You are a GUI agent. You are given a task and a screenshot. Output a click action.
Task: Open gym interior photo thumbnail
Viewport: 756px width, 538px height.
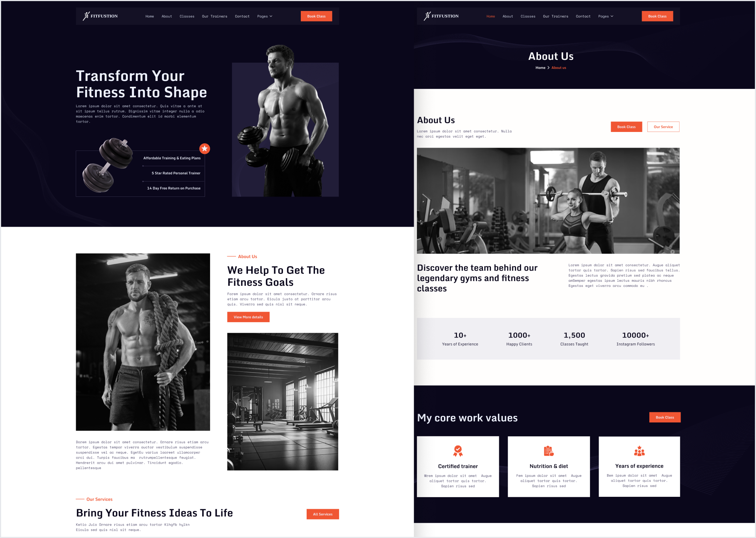point(283,401)
